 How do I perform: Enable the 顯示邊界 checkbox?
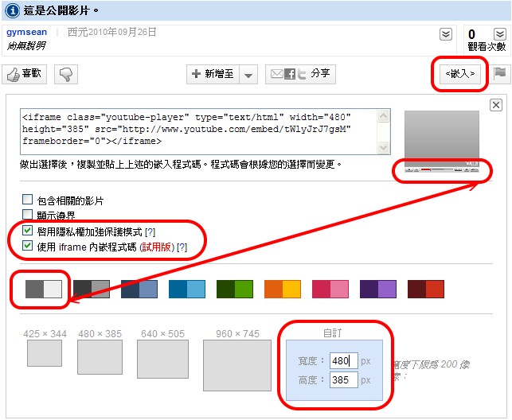point(28,215)
